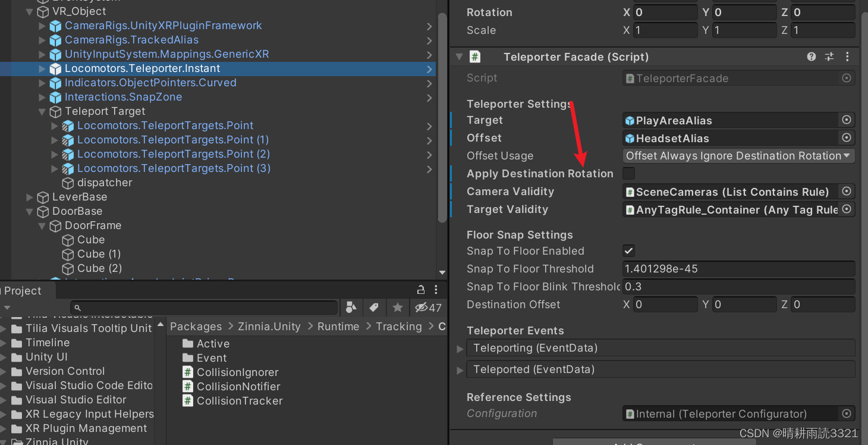Click the Favorites star icon in Project panel
868x445 pixels.
pos(397,308)
